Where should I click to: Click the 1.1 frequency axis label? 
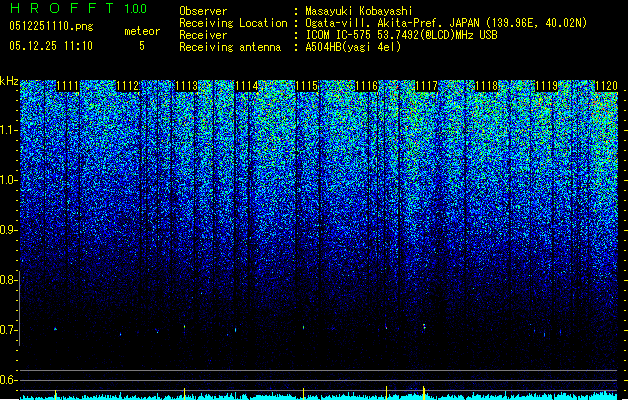(9, 130)
